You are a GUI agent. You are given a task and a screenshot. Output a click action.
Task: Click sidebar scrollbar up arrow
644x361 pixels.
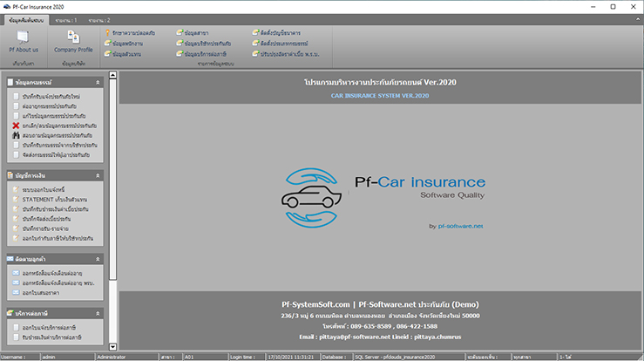[112, 75]
